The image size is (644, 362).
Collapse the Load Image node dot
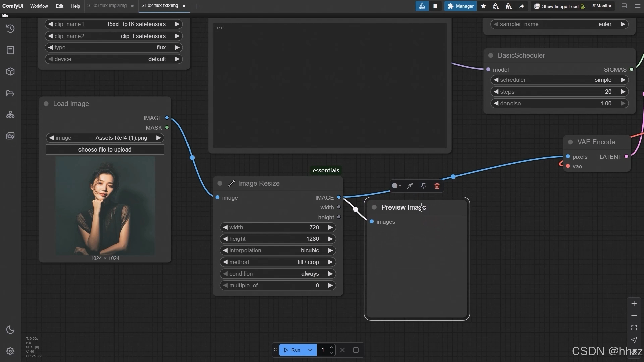click(x=46, y=104)
